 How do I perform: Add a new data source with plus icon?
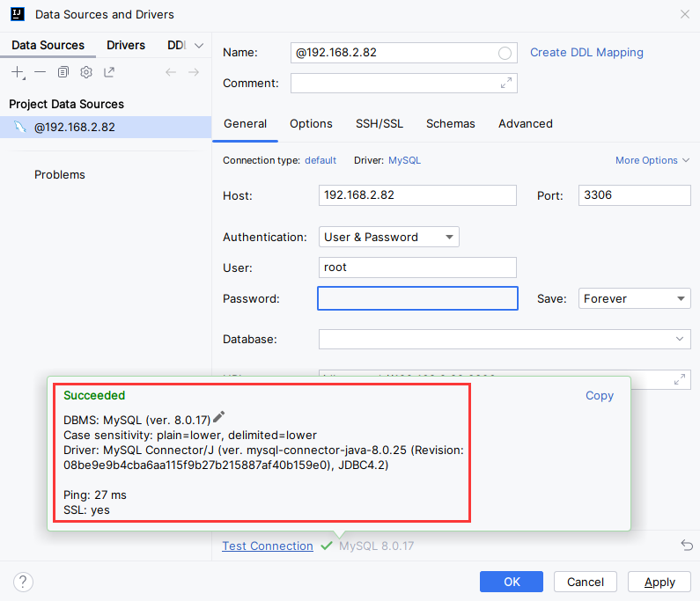[18, 72]
